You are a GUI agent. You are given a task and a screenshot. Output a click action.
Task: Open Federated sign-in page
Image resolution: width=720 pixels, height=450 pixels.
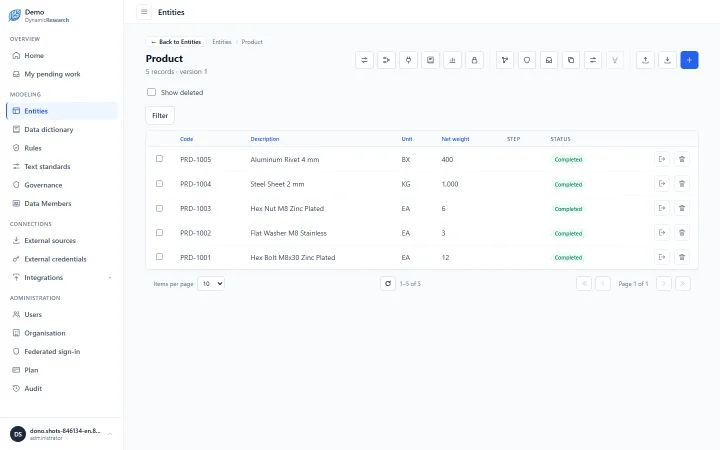pos(62,351)
